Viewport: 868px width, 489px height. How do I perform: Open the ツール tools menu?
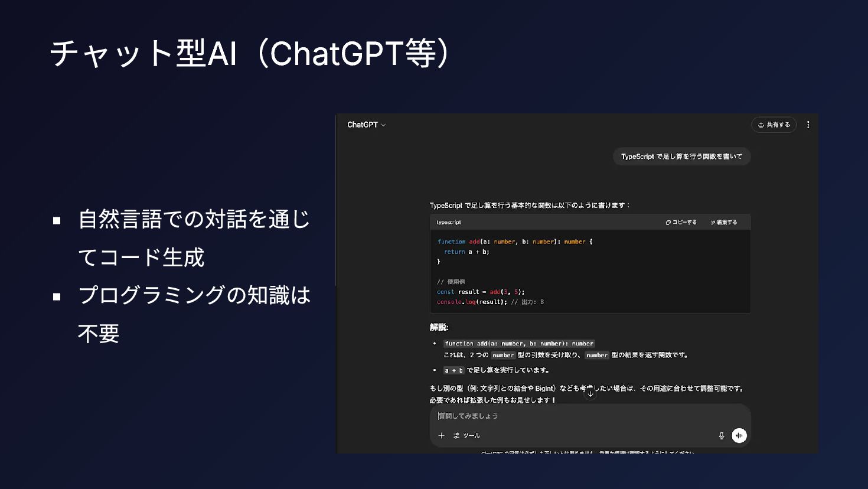tap(466, 435)
